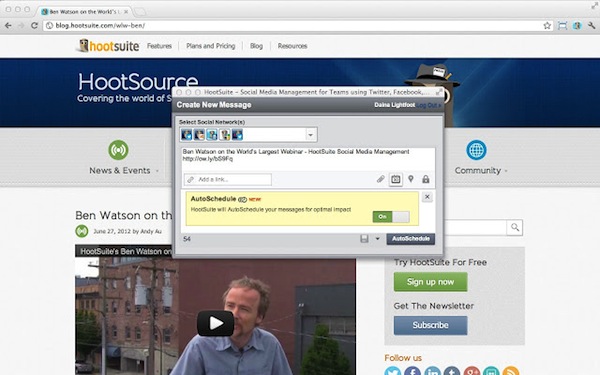Click the Sign up now button

pyautogui.click(x=430, y=282)
